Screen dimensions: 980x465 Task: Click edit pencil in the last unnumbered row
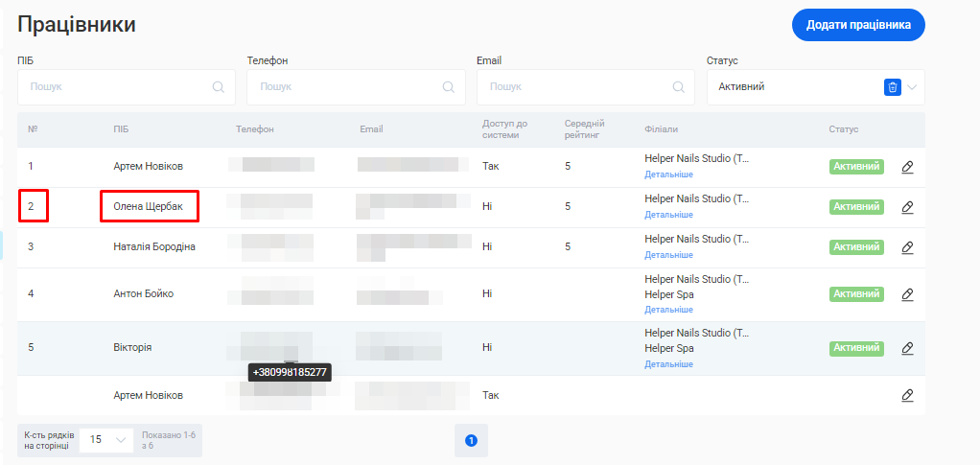(907, 395)
